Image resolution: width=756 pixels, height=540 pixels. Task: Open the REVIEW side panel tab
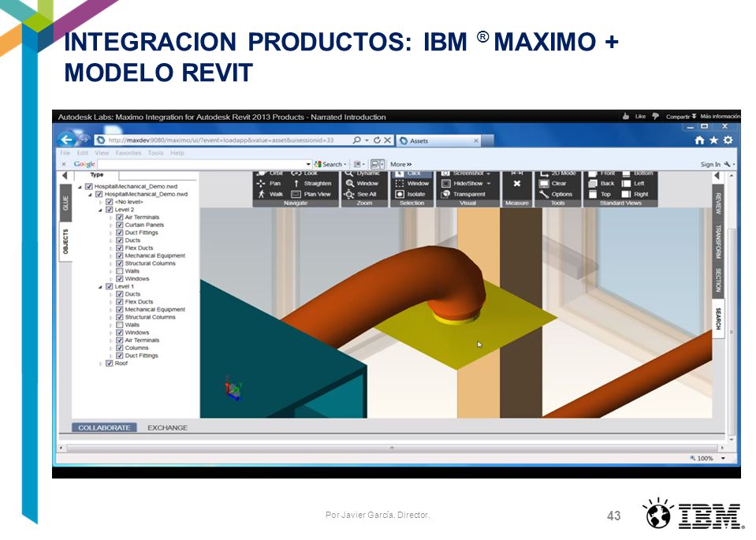pos(718,203)
